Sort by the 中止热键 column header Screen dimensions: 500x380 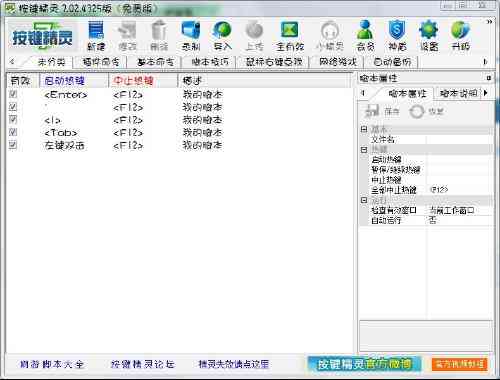(143, 81)
